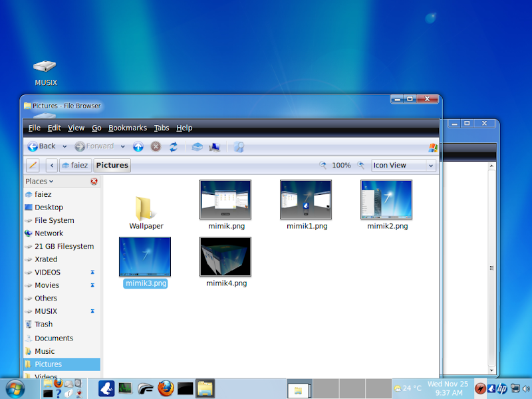Select File System in Places sidebar
This screenshot has height=399, width=532.
(62, 220)
